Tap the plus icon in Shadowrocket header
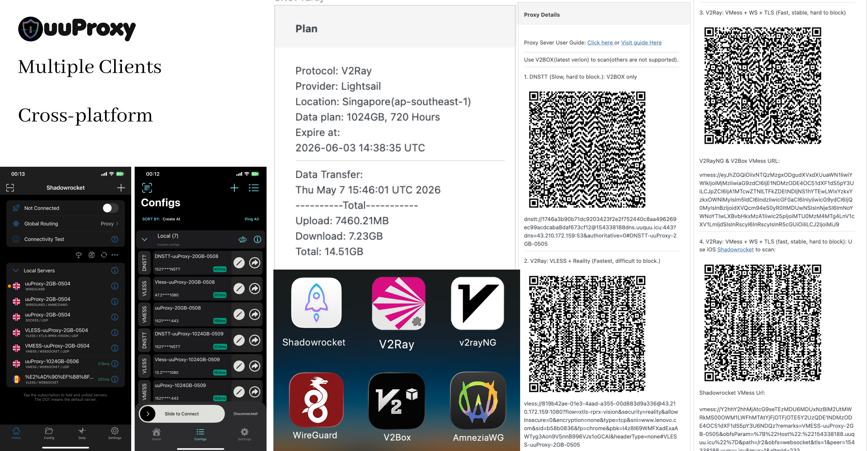 (x=121, y=188)
